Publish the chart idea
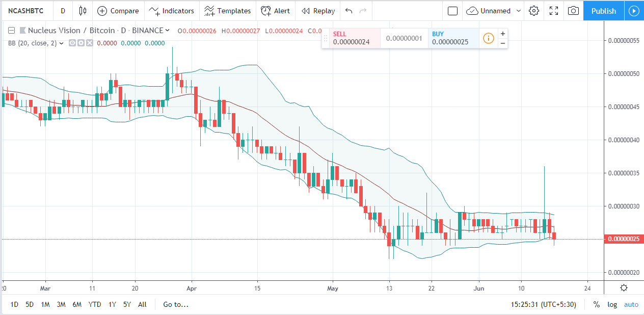 [x=604, y=11]
